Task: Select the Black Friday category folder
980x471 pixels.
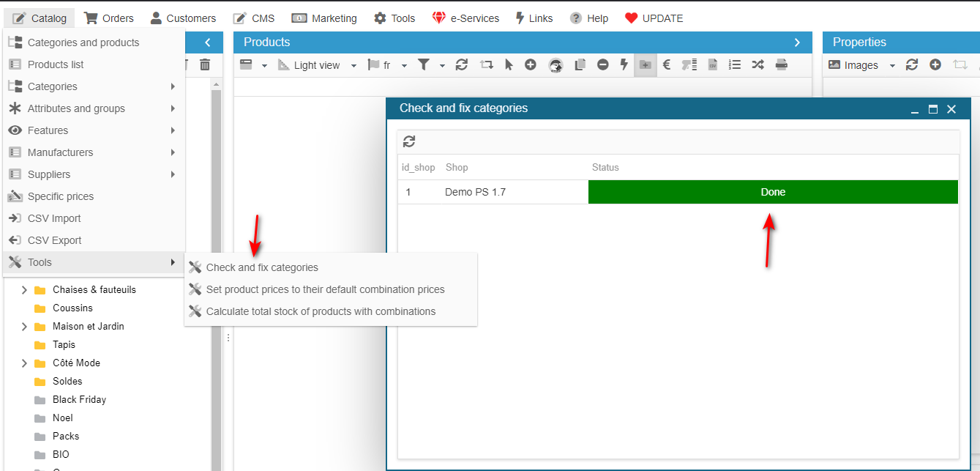Action: tap(79, 400)
